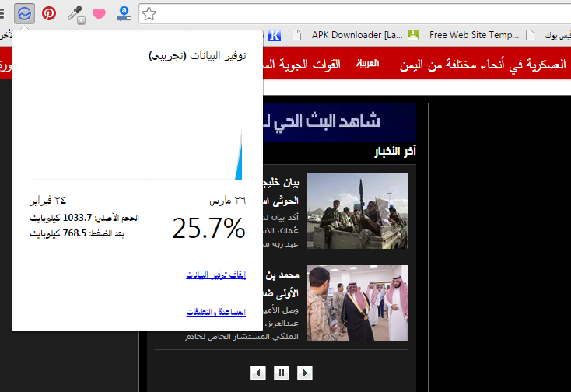Click the 25.7% savings figure

208,229
